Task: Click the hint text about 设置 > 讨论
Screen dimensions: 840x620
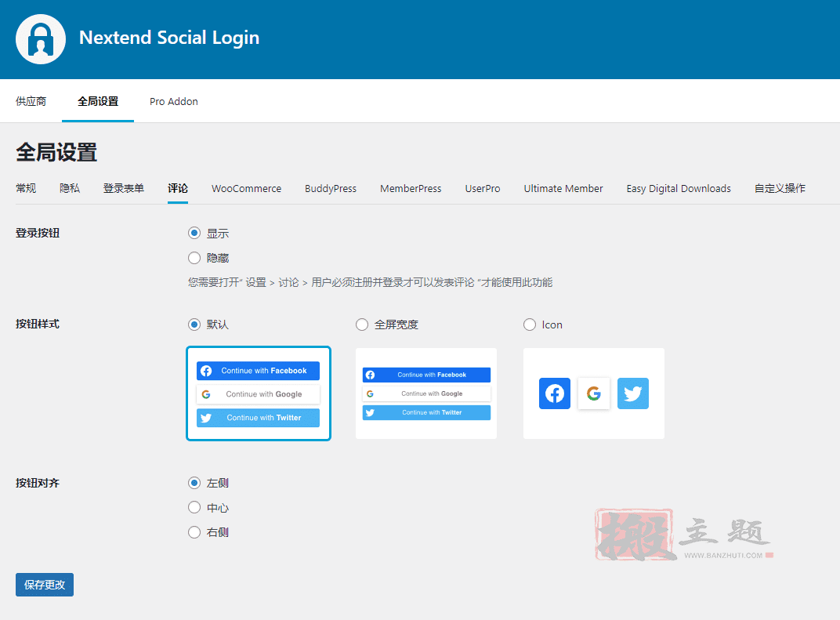Action: (370, 282)
